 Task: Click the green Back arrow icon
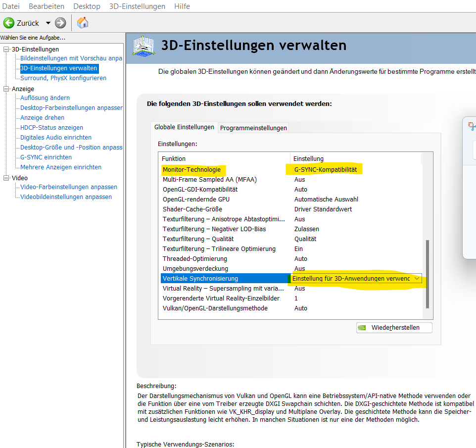(x=9, y=23)
